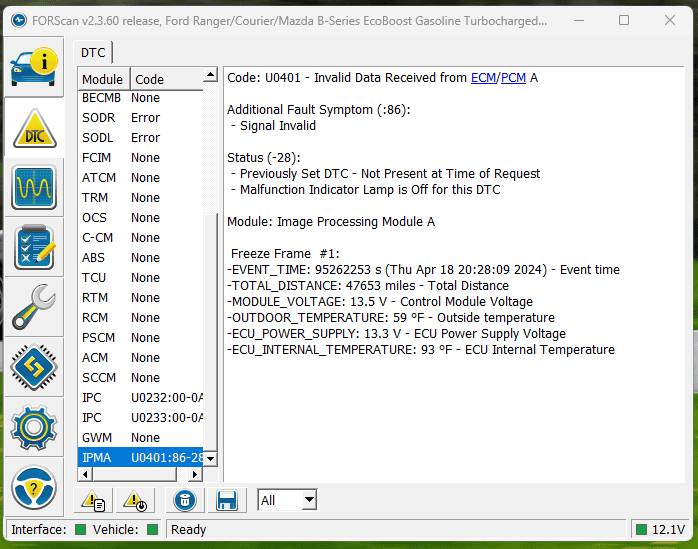Click the Module: Image Processing Module A line
Screen dimensions: 698x549
tap(331, 222)
